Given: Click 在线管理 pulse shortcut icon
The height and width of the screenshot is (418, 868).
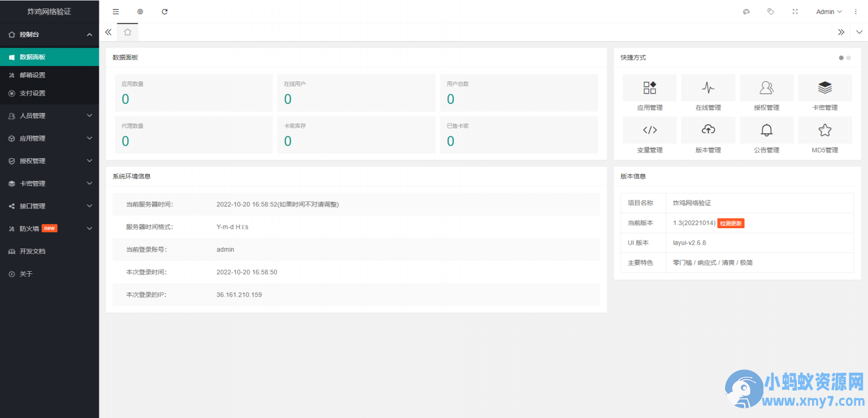Looking at the screenshot, I should (708, 88).
